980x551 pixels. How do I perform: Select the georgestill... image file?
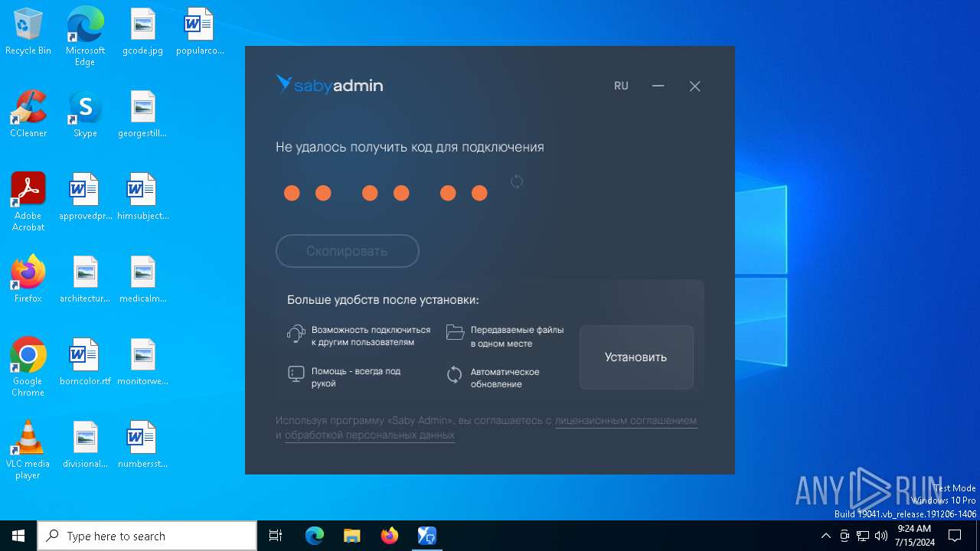point(143,115)
